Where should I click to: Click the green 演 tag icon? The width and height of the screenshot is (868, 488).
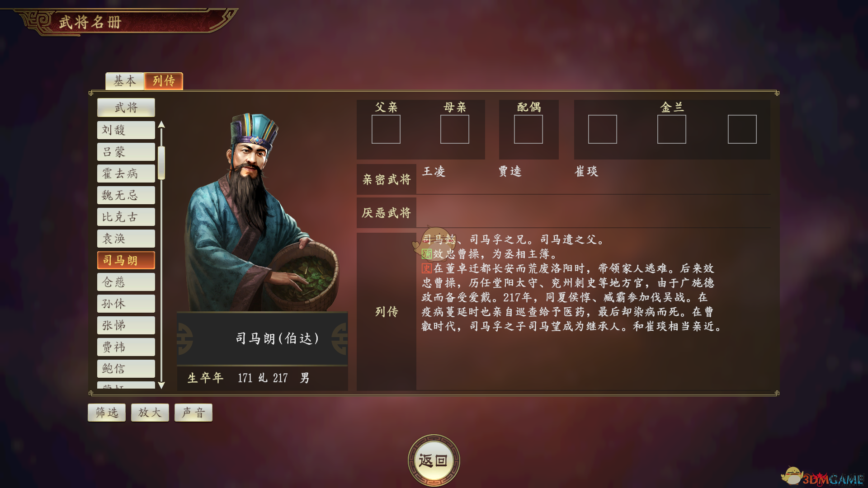pyautogui.click(x=427, y=254)
